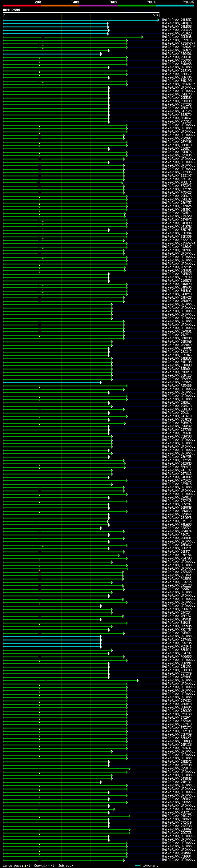Select hit UniRef100_Q4LB57
Image resolution: width=197 pixels, height=868 pixels.
tap(177, 20)
